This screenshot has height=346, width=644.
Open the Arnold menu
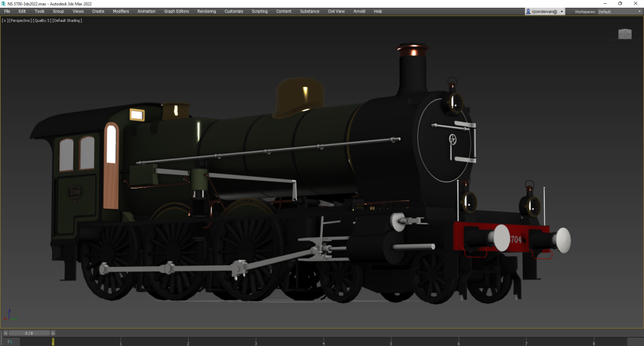pos(359,12)
